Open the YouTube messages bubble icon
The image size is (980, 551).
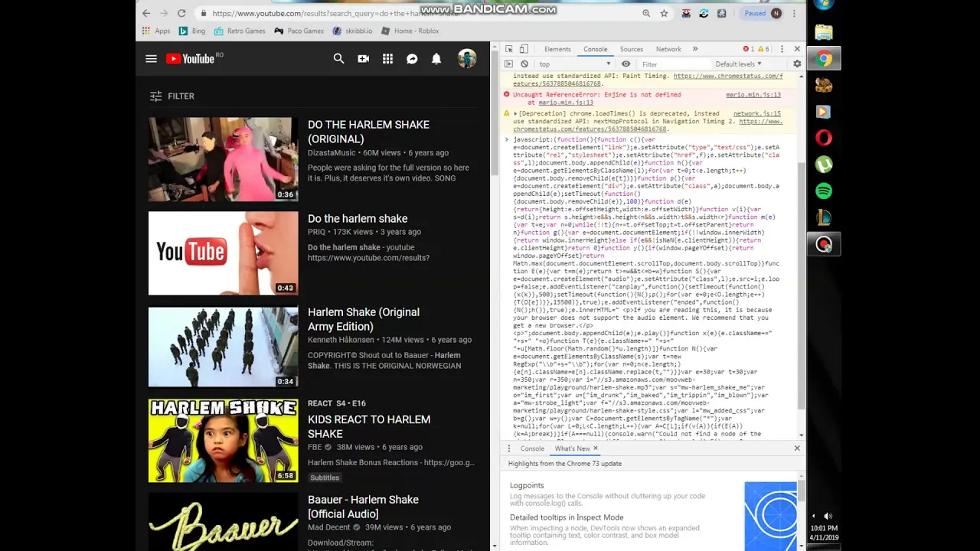click(x=412, y=59)
